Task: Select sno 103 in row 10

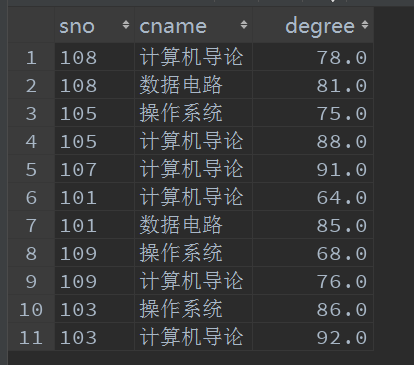Action: 94,309
